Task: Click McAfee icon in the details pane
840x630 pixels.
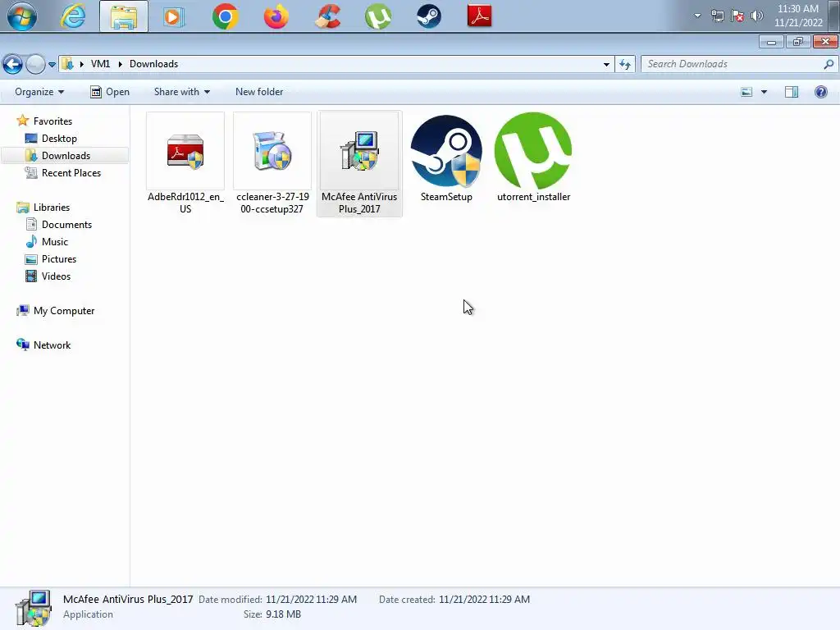Action: pos(33,608)
